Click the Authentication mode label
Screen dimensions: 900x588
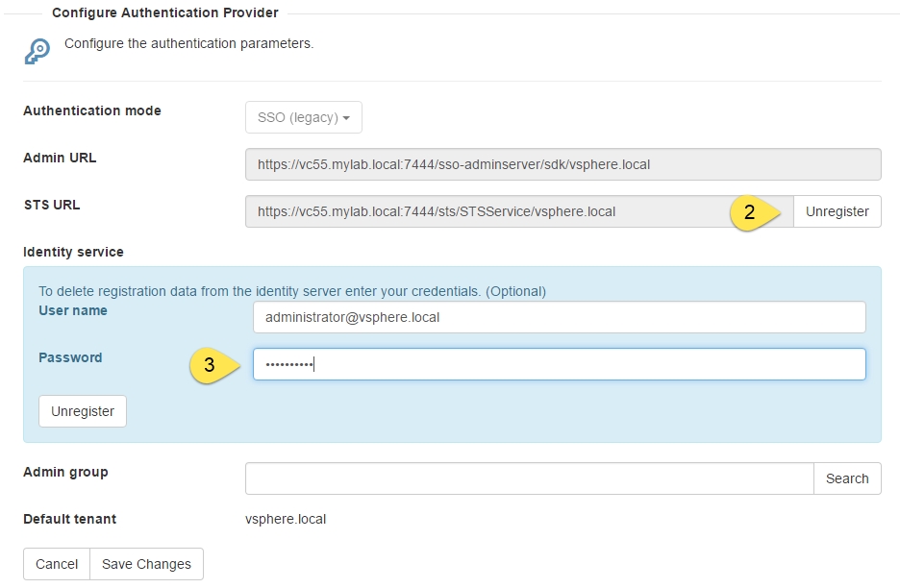tap(92, 110)
